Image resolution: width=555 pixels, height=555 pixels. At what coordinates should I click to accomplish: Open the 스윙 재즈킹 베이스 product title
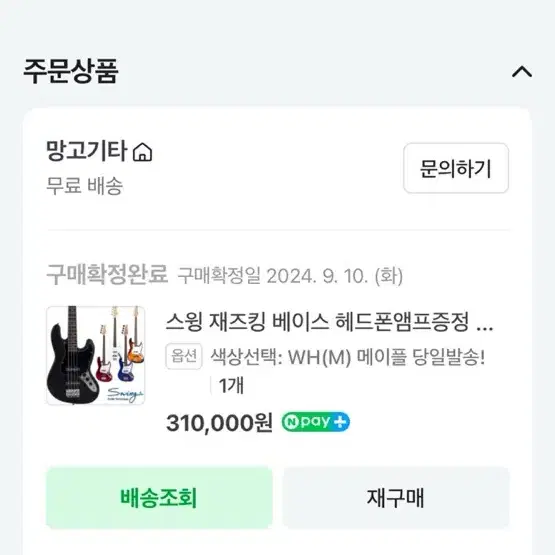[x=329, y=322]
